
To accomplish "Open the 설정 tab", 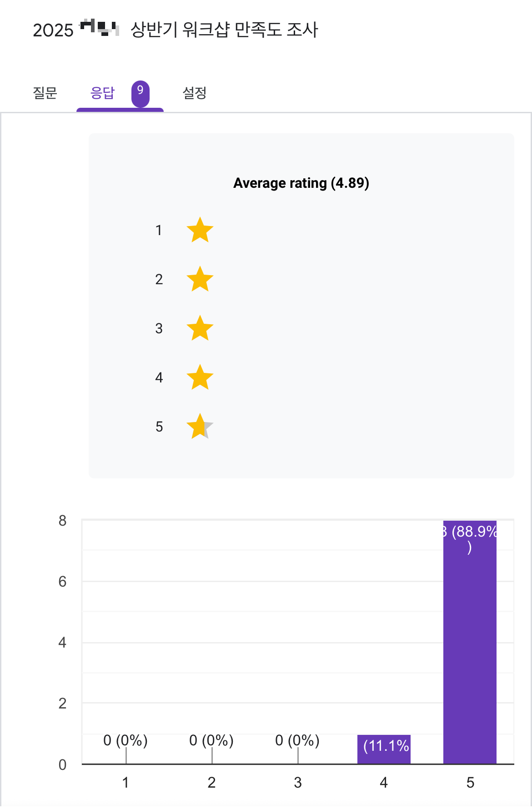I will click(195, 93).
